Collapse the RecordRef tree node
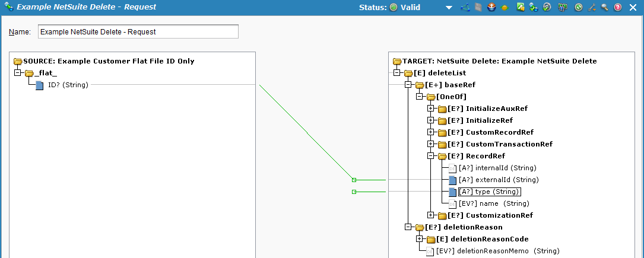The image size is (644, 258). (431, 156)
